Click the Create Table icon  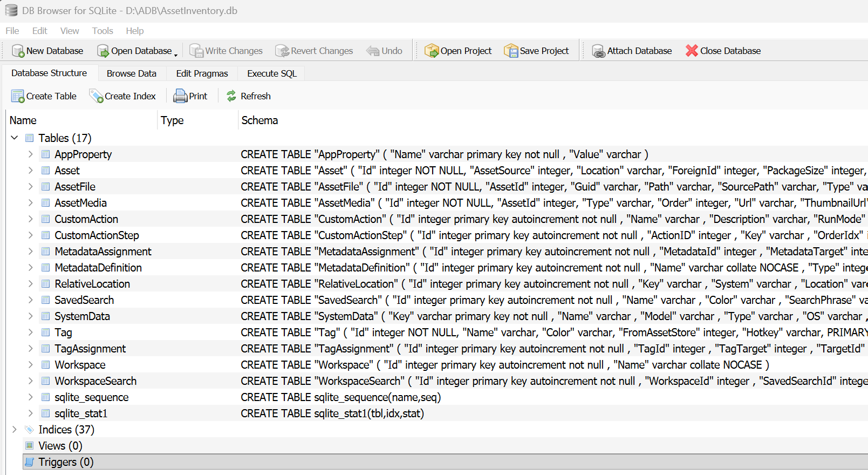pyautogui.click(x=18, y=96)
